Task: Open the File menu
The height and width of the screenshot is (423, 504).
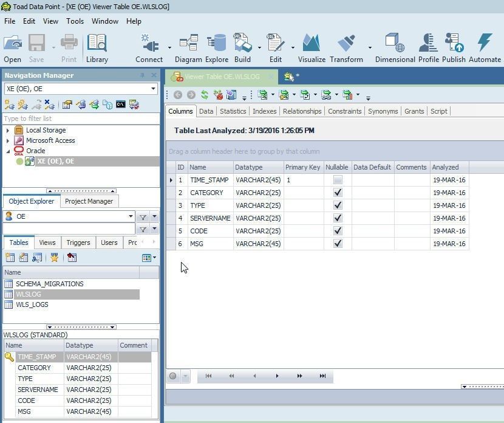Action: point(10,21)
